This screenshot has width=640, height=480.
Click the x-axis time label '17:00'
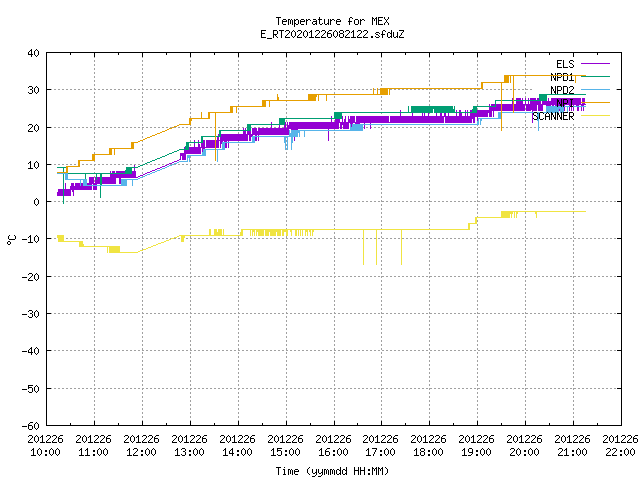380,452
